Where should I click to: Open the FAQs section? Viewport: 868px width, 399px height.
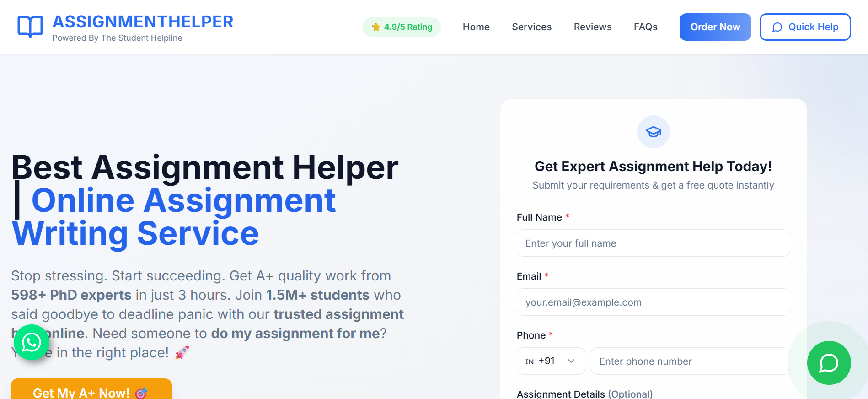point(646,27)
